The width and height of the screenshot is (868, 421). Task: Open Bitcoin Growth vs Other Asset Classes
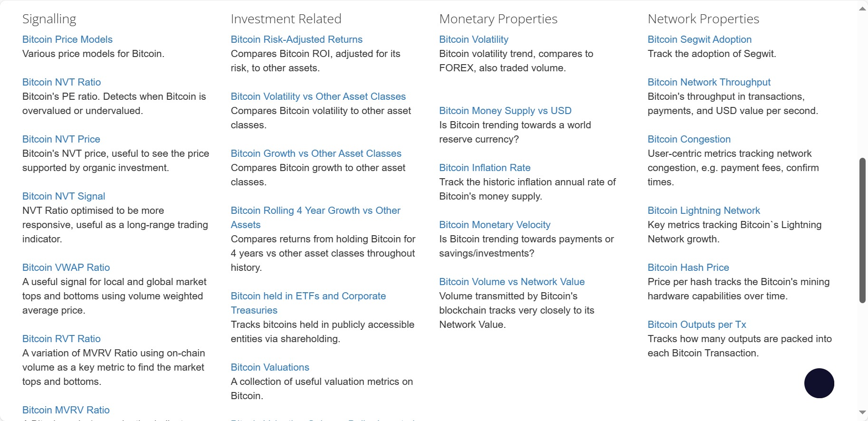pyautogui.click(x=316, y=153)
